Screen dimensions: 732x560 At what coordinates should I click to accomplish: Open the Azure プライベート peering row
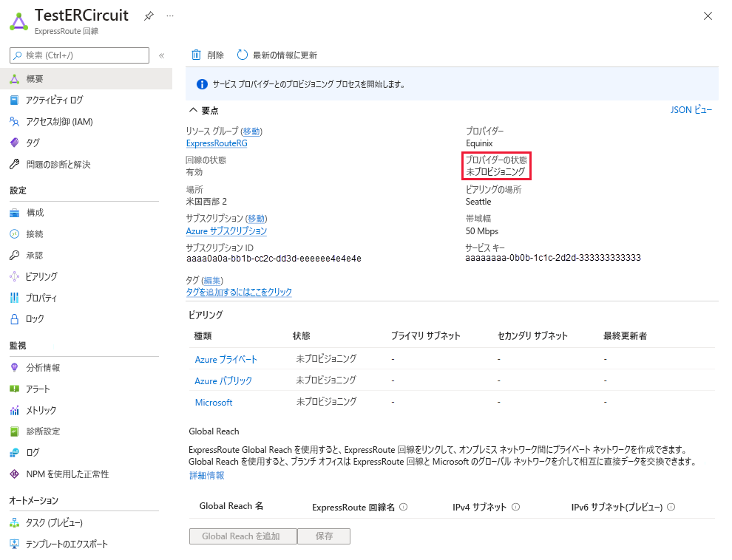click(x=226, y=360)
